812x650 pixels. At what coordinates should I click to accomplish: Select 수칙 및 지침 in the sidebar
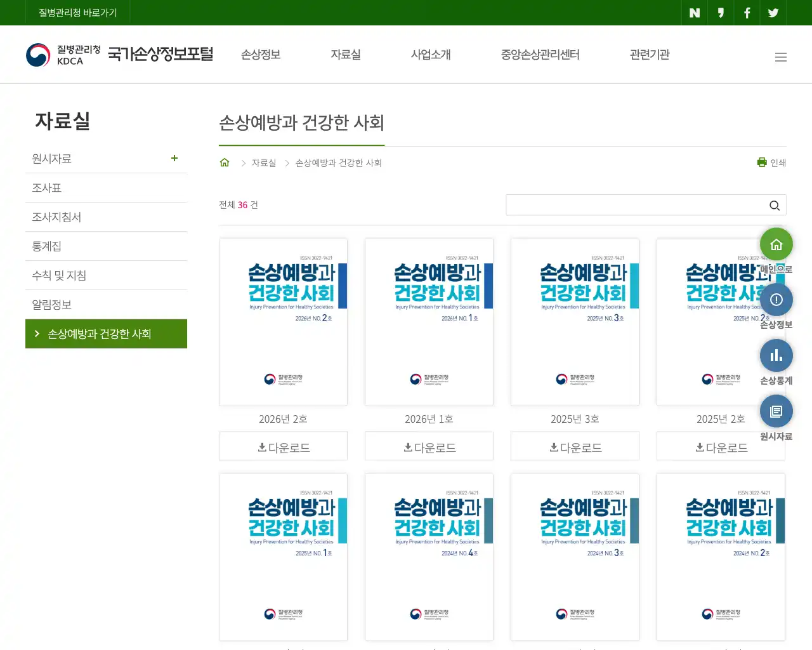[x=106, y=275]
